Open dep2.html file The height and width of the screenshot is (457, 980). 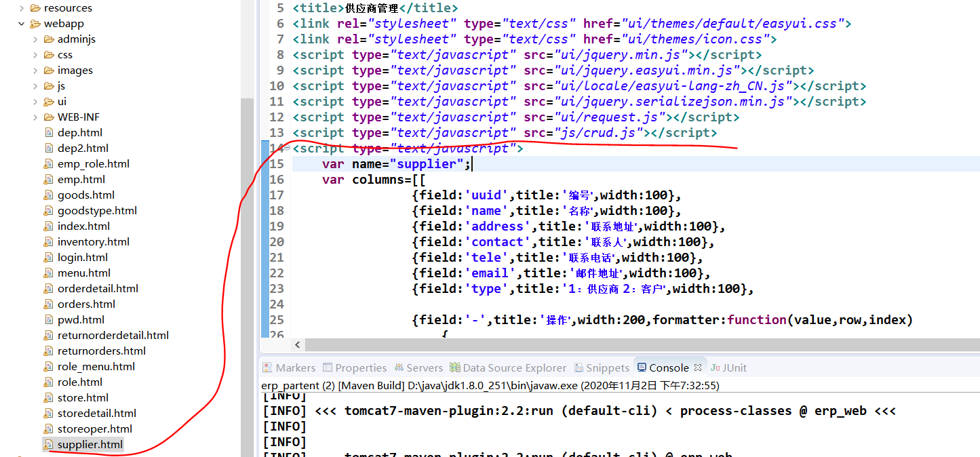pyautogui.click(x=83, y=148)
